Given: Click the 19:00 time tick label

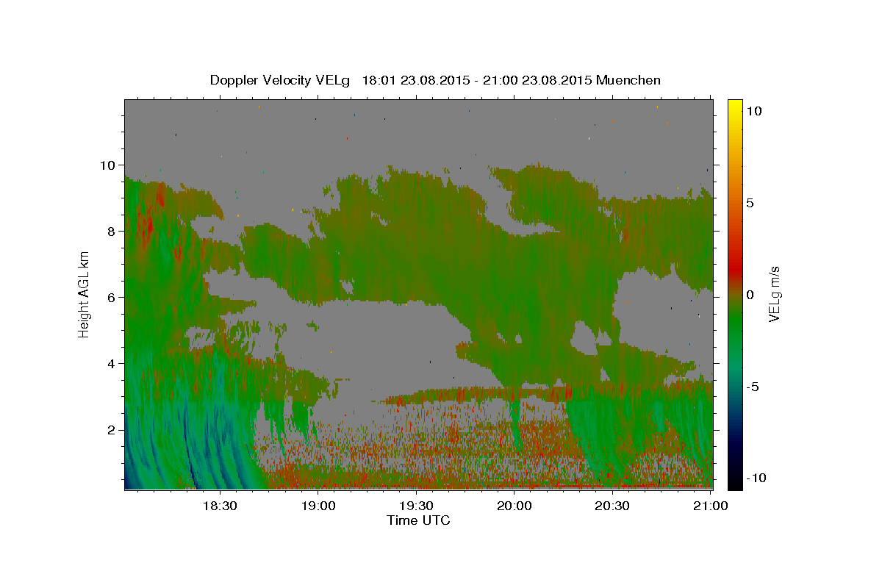Looking at the screenshot, I should [x=318, y=506].
